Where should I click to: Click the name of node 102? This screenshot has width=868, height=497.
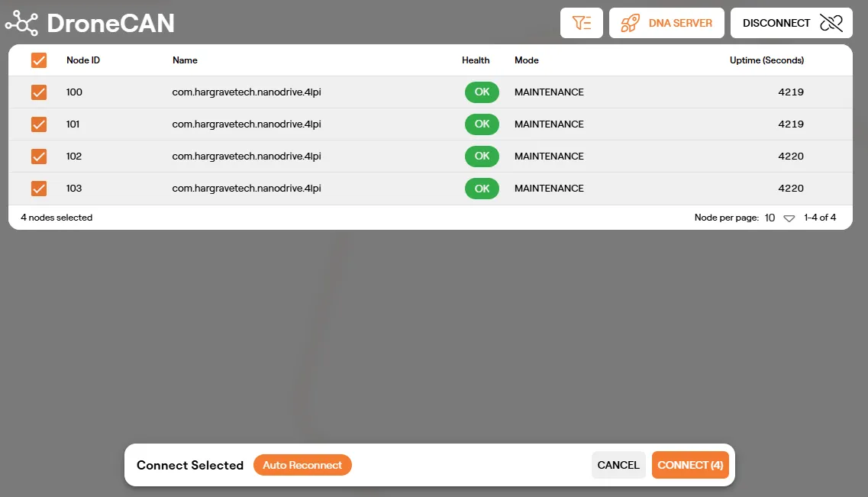(x=247, y=156)
